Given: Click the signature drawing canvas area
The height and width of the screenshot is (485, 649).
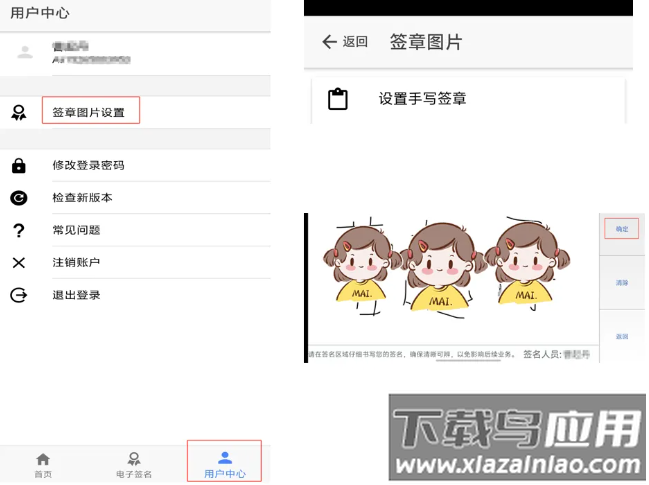Looking at the screenshot, I should tap(450, 280).
